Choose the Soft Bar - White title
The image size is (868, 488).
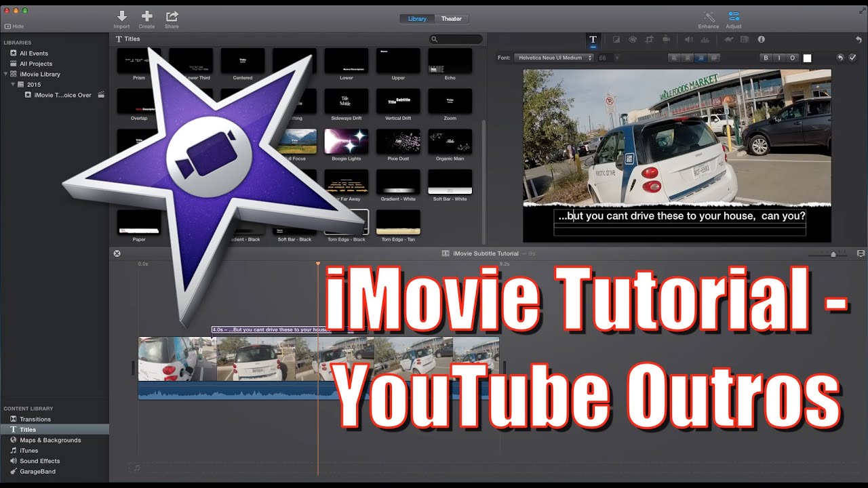[450, 182]
